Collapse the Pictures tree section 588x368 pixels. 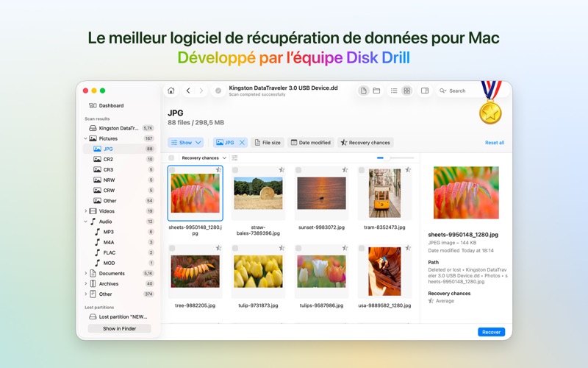85,138
